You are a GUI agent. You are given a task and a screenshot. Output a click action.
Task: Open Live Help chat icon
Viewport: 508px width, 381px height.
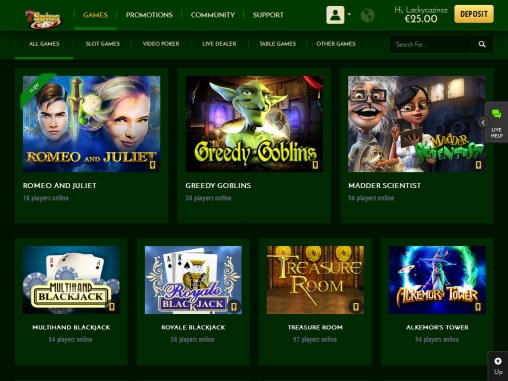[496, 114]
